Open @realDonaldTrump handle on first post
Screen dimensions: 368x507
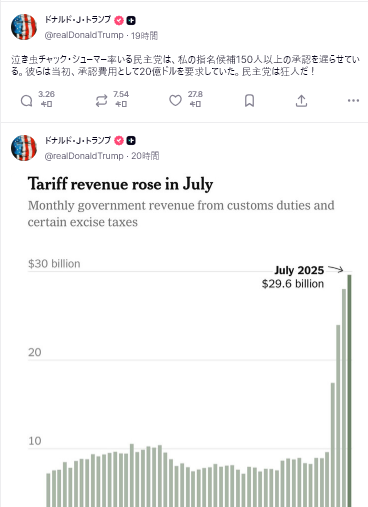(x=84, y=35)
